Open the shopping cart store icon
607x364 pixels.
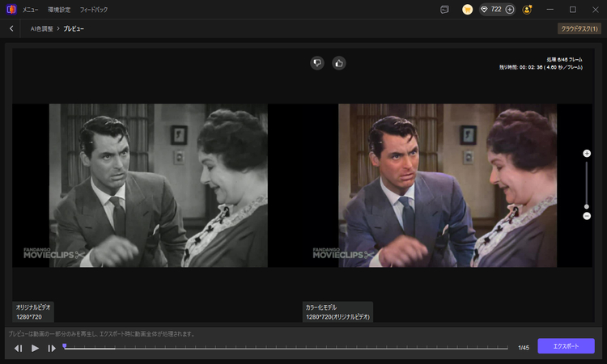tap(468, 10)
